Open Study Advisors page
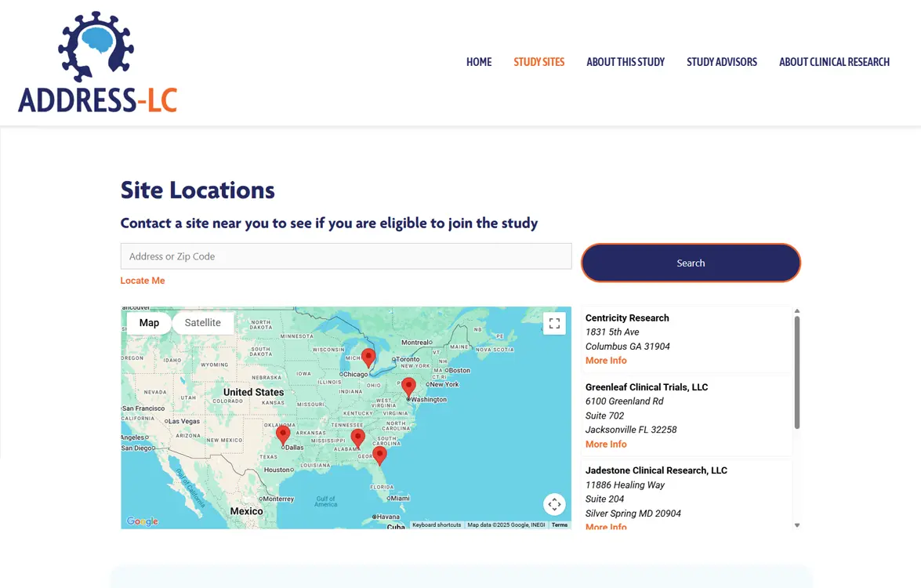The image size is (921, 588). coord(722,62)
